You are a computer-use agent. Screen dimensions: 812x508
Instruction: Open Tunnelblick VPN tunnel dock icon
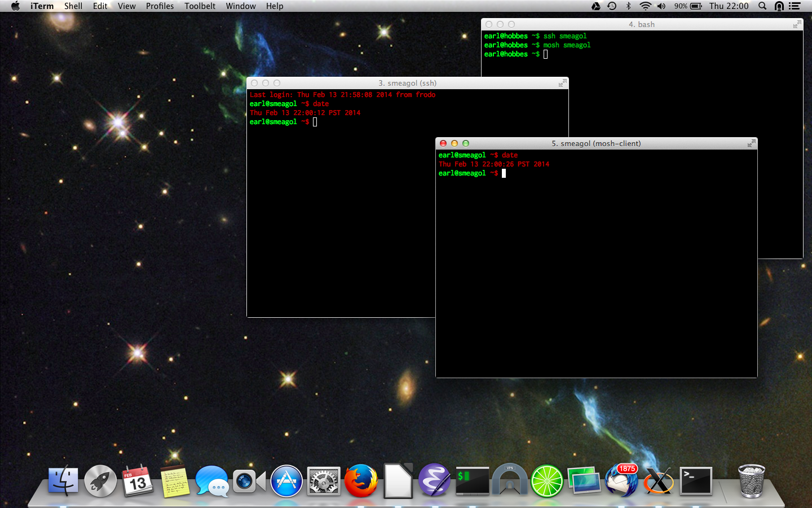click(x=510, y=481)
